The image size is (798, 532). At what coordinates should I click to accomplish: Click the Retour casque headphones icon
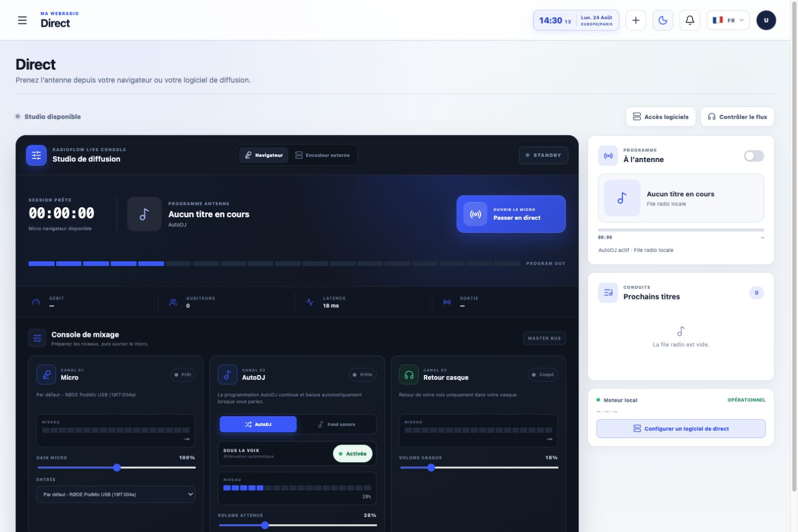tap(409, 375)
